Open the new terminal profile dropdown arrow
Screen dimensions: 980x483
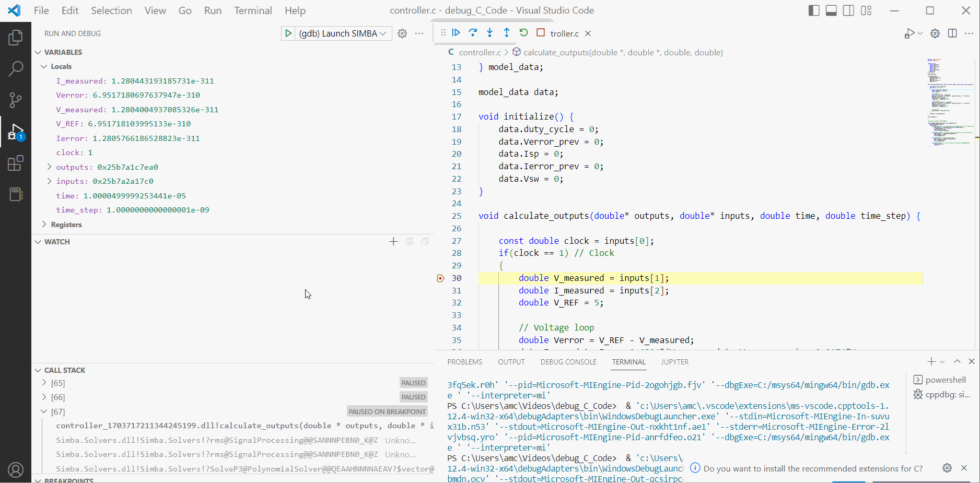pyautogui.click(x=942, y=361)
